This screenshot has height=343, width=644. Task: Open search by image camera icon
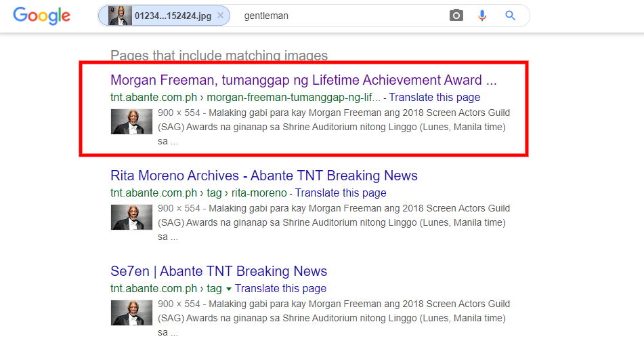click(456, 16)
